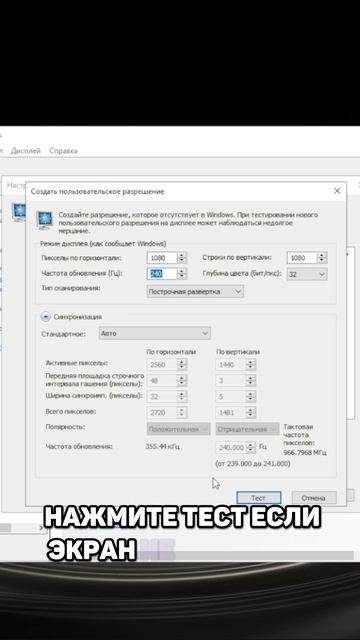
Task: Click the right arrow of the background horizontal scrollbar
Action: pyautogui.click(x=41, y=528)
